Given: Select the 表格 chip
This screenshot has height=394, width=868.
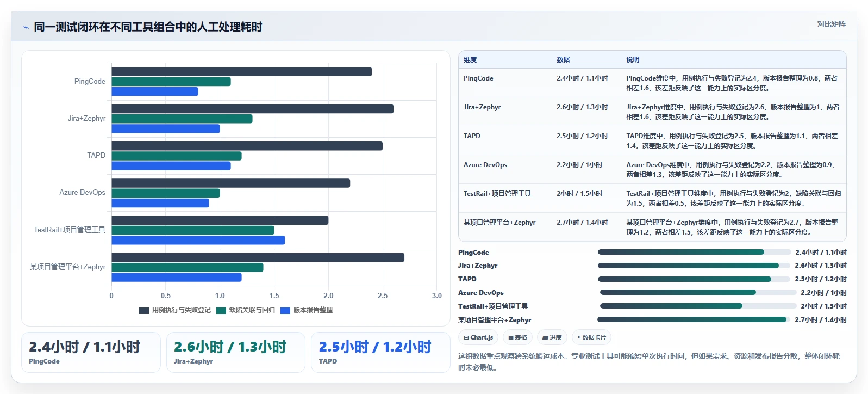Looking at the screenshot, I should coord(517,337).
